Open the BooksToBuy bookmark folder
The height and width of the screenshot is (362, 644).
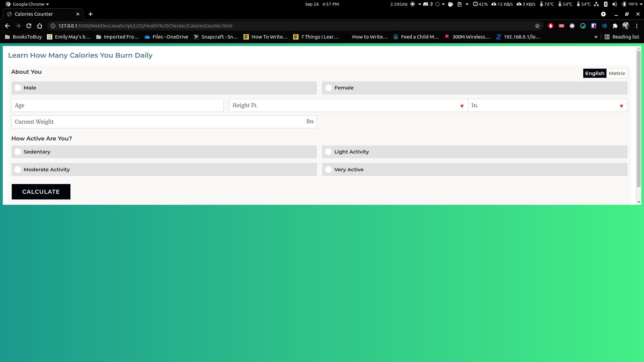[23, 37]
